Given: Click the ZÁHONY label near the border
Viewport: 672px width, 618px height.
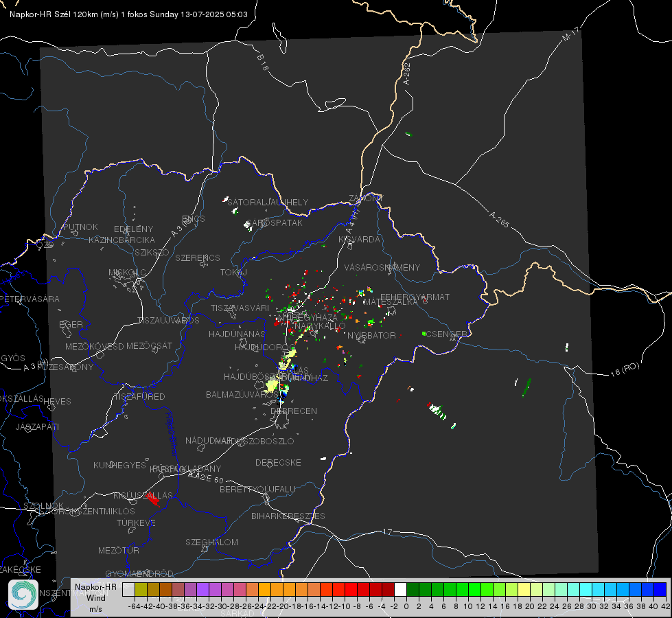Looking at the screenshot, I should [366, 198].
